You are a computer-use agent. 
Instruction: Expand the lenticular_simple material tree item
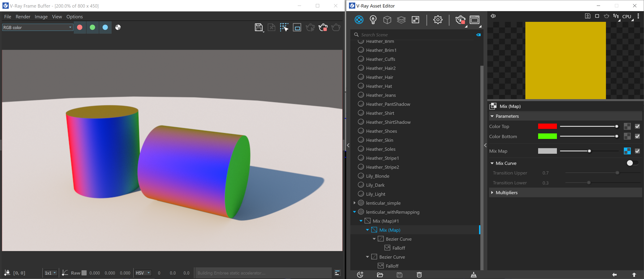355,203
